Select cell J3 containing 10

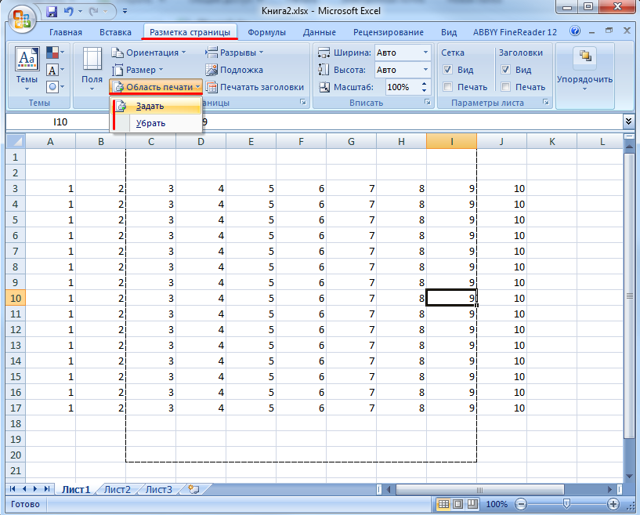coord(501,189)
